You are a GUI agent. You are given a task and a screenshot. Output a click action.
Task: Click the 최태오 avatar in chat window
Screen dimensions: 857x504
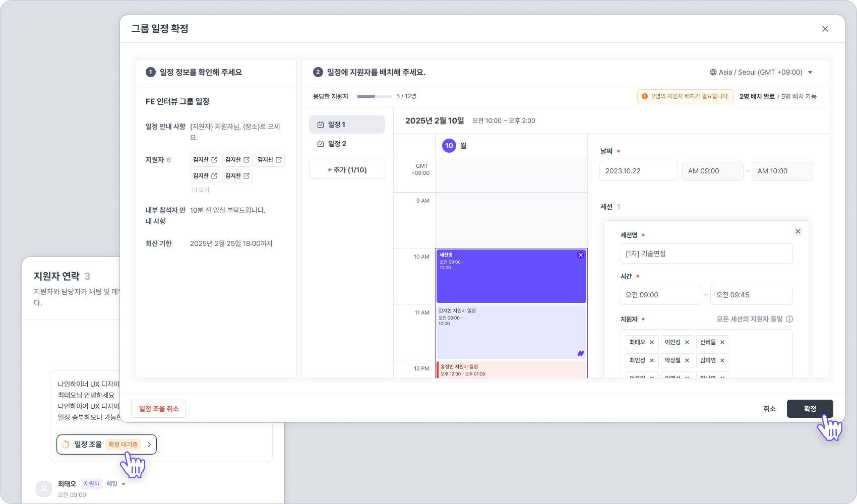click(x=44, y=488)
